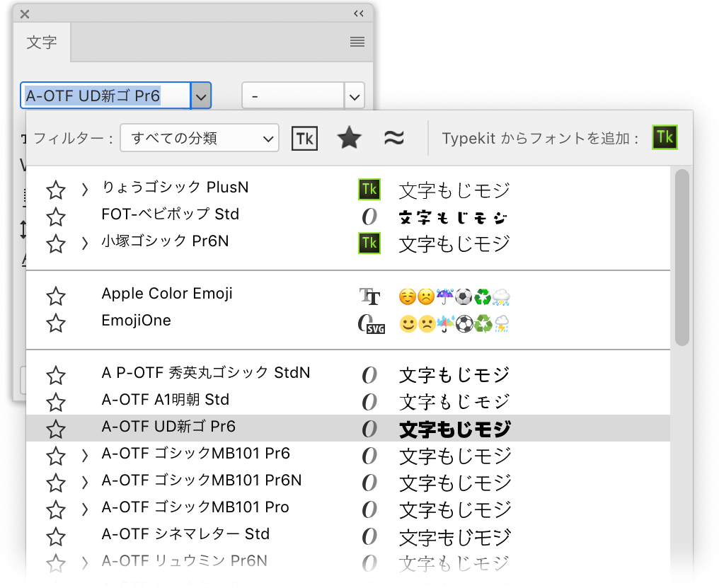Open the すべての分類 filter dropdown
719x588 pixels.
click(200, 138)
